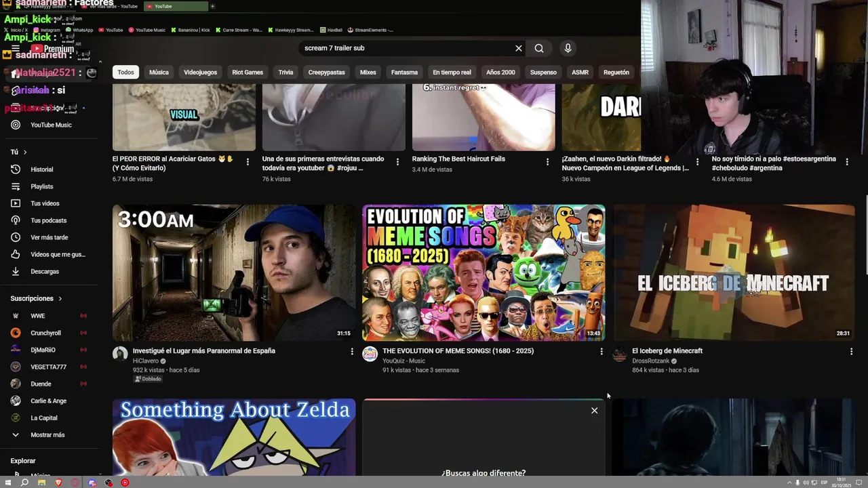Screen dimensions: 868x488
Task: Open the Windows Start menu
Action: click(x=8, y=483)
